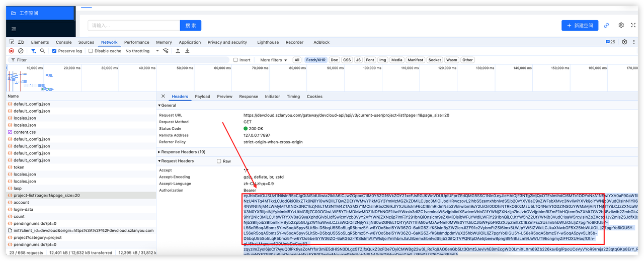644x261 pixels.
Task: Click the inspect element picker icon
Action: pos(11,42)
